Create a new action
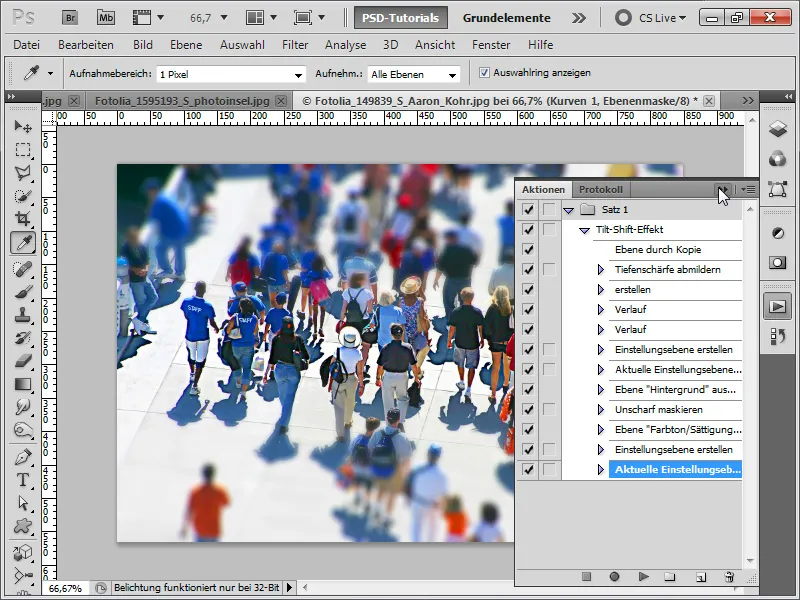 click(x=701, y=577)
